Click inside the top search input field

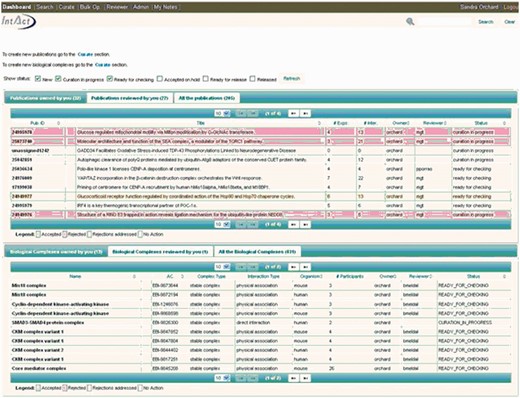[x=445, y=22]
